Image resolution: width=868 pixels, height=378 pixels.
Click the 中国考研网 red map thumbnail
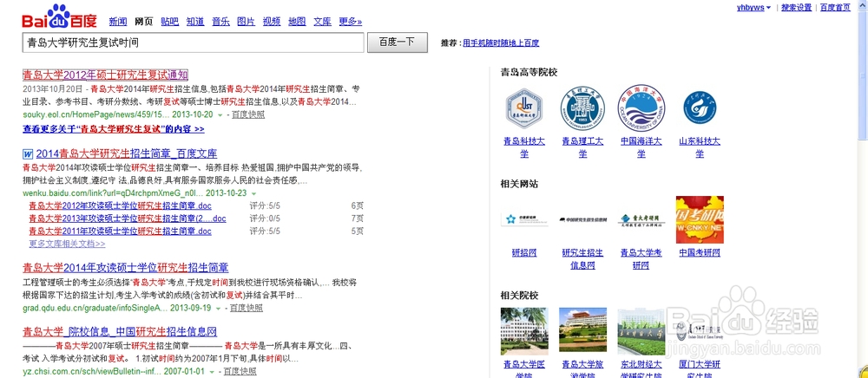click(700, 219)
